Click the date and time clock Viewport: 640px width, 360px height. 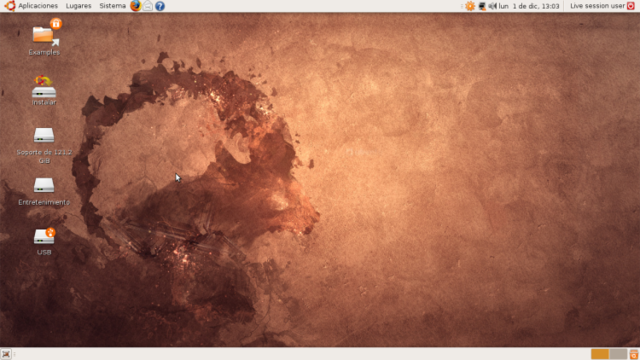529,6
